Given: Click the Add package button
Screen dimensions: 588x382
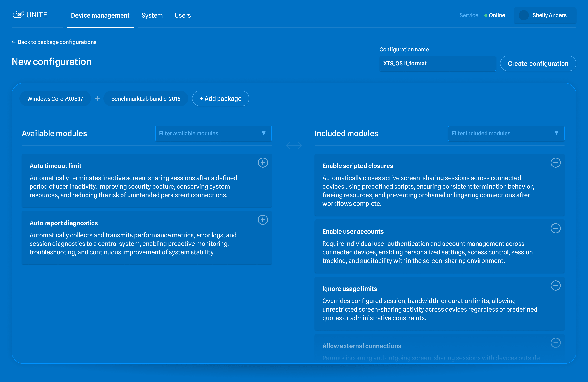Looking at the screenshot, I should pos(220,98).
